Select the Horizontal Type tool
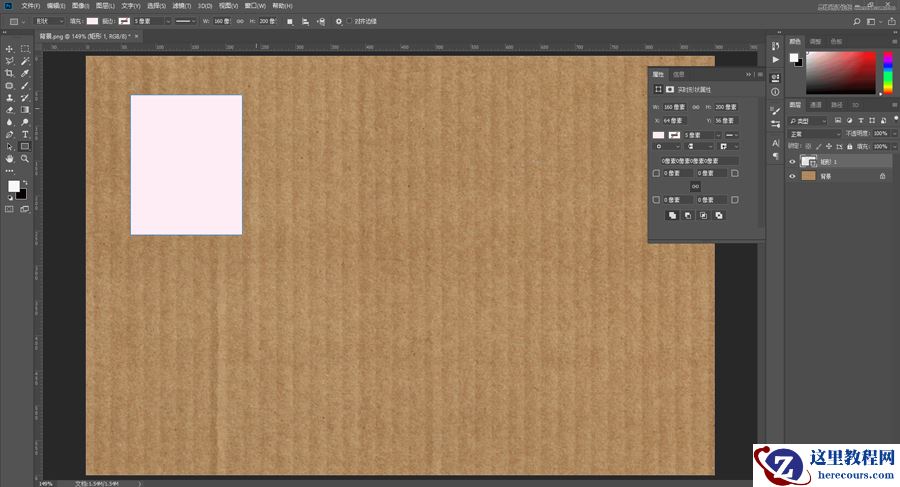 click(25, 134)
